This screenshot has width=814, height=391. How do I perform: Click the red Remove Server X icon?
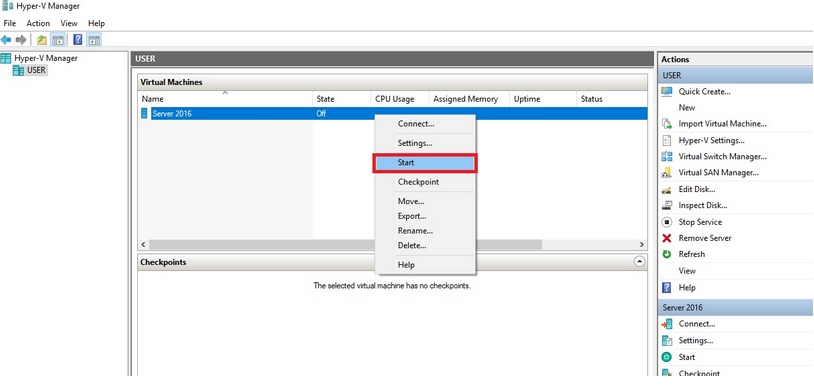pos(667,238)
